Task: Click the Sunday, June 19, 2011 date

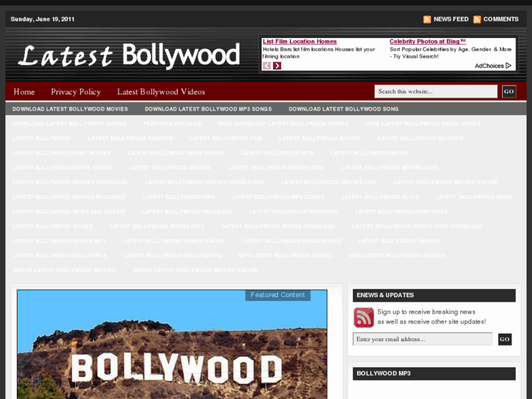Action: click(x=42, y=19)
